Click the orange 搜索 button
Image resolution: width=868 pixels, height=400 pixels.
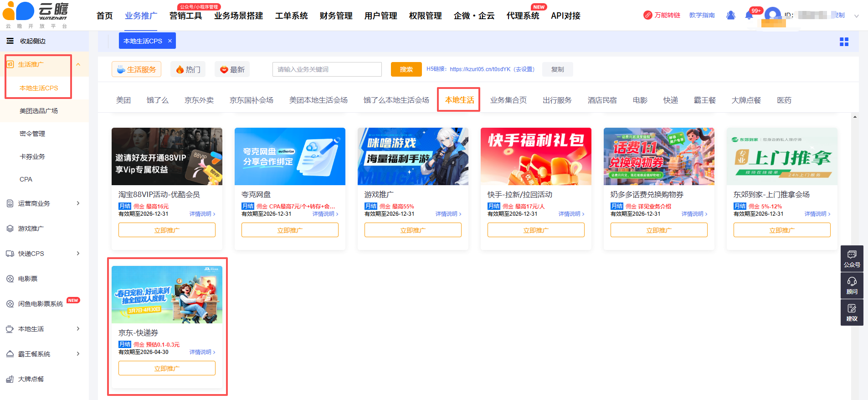406,69
